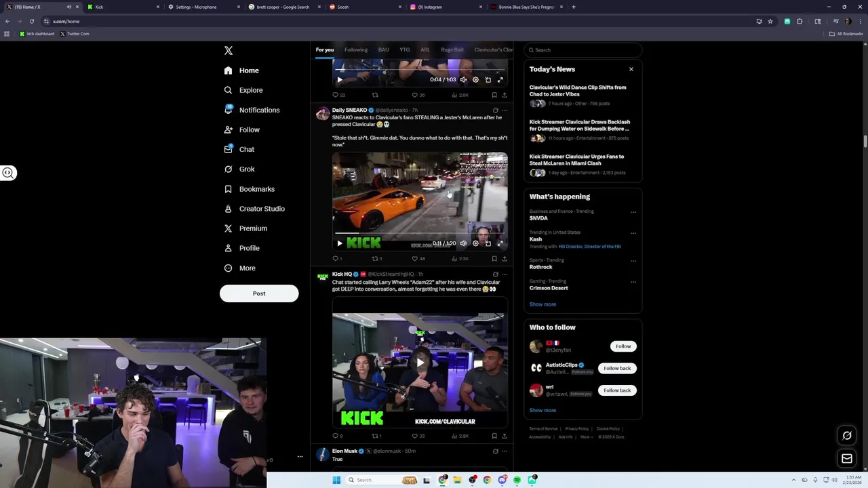The height and width of the screenshot is (488, 868).
Task: Open options for Rothrock trending item
Action: (633, 261)
